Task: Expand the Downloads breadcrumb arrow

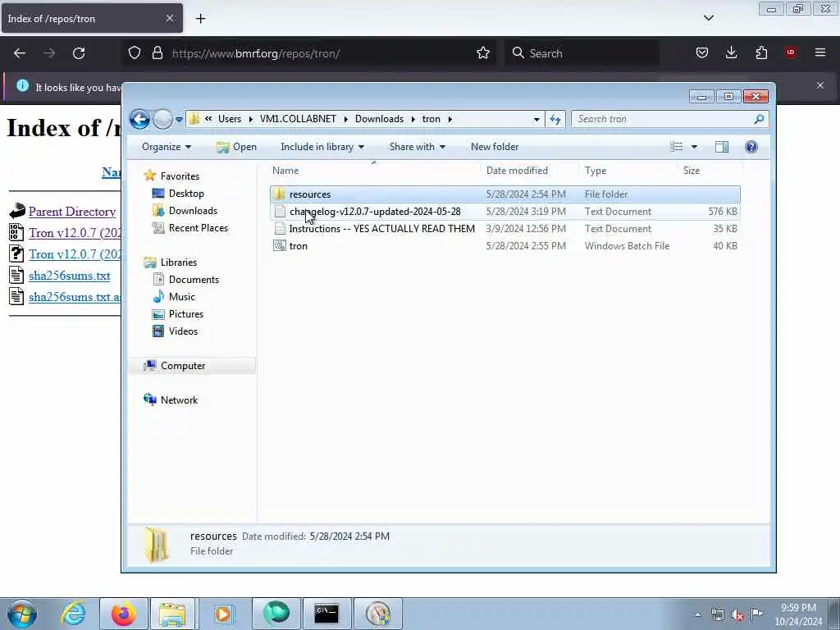Action: click(413, 120)
